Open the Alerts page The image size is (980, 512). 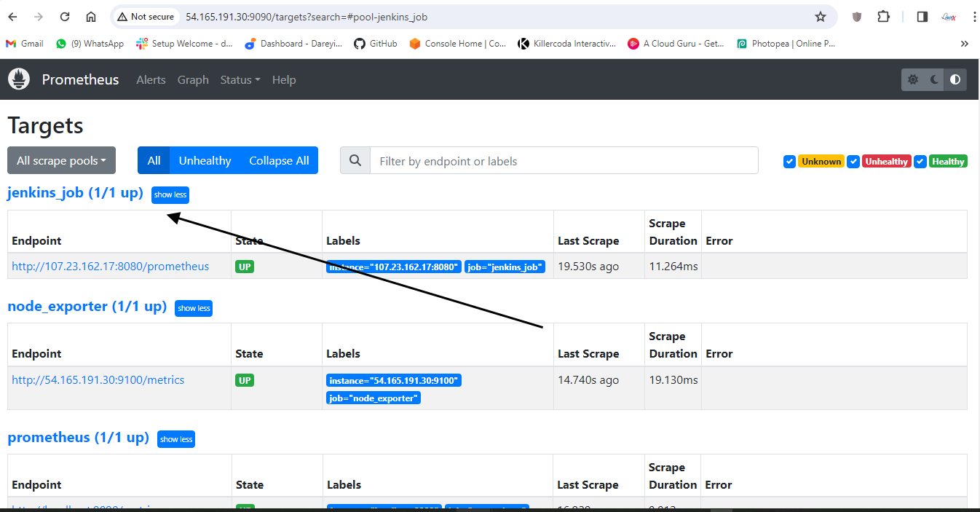point(151,80)
